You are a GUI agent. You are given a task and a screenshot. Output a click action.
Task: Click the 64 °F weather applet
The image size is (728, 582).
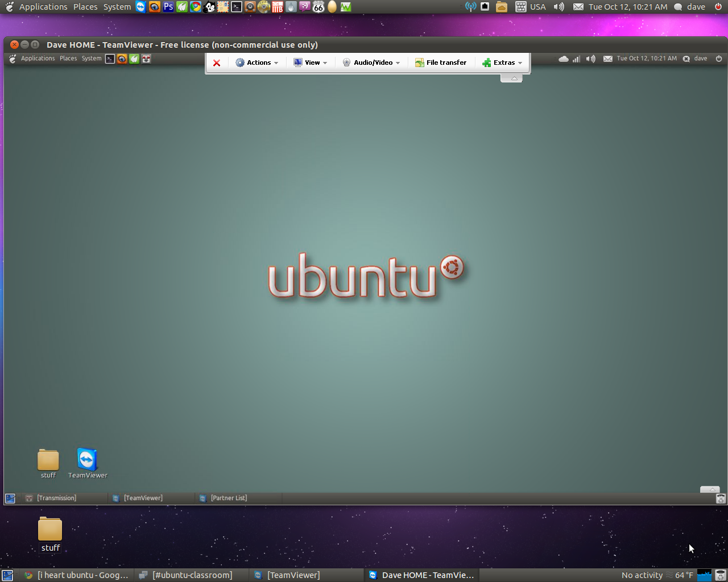coord(679,575)
